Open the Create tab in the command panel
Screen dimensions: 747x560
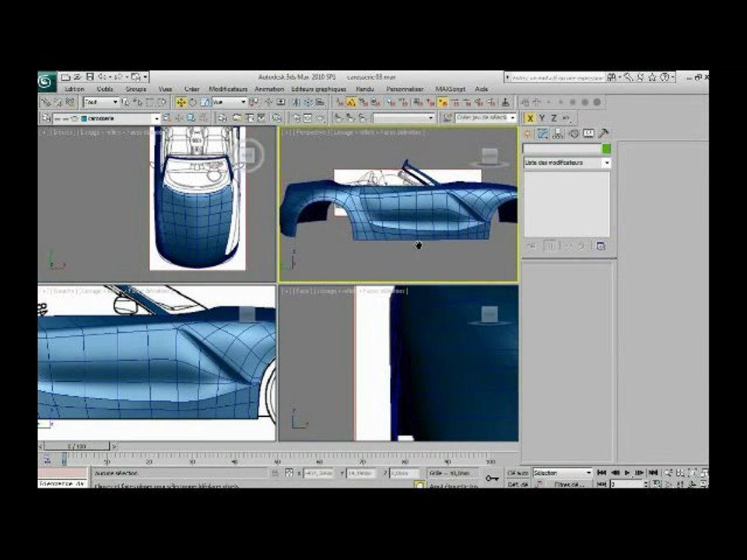tap(528, 134)
